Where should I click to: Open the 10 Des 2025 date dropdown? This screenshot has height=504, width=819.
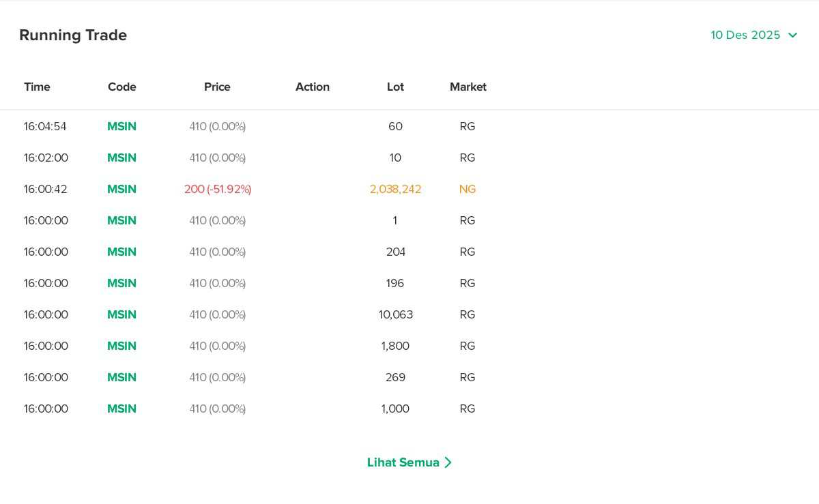click(x=745, y=35)
